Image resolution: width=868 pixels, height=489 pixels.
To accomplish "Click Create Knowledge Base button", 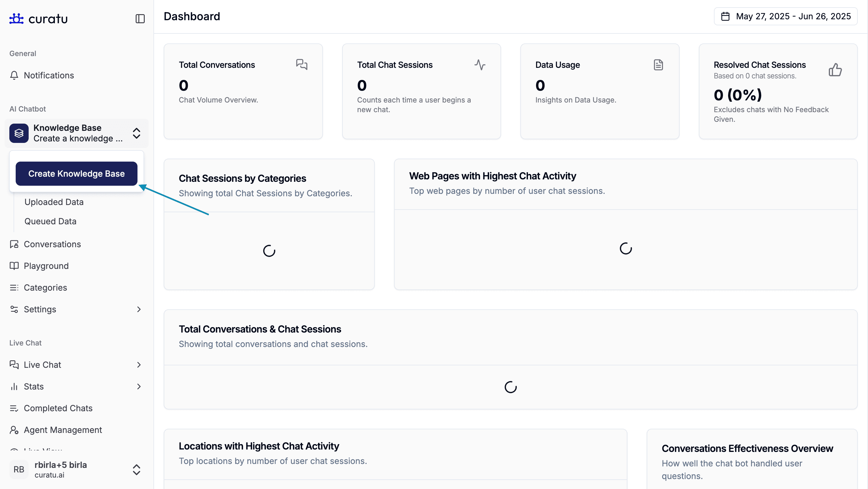I will (x=77, y=174).
